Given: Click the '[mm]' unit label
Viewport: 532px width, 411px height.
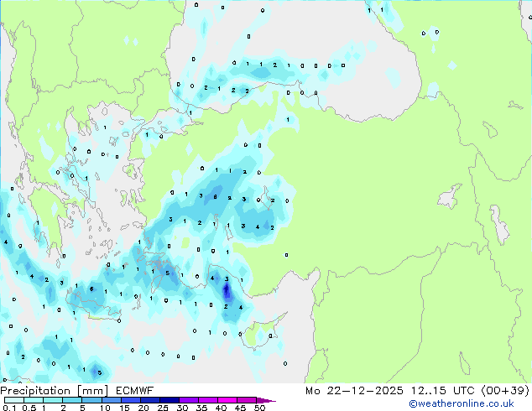Looking at the screenshot, I should pos(92,391).
